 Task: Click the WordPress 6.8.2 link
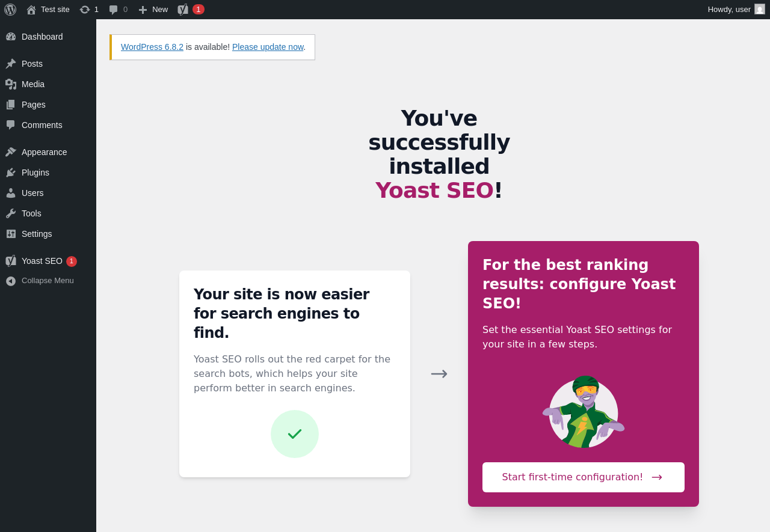(x=152, y=47)
